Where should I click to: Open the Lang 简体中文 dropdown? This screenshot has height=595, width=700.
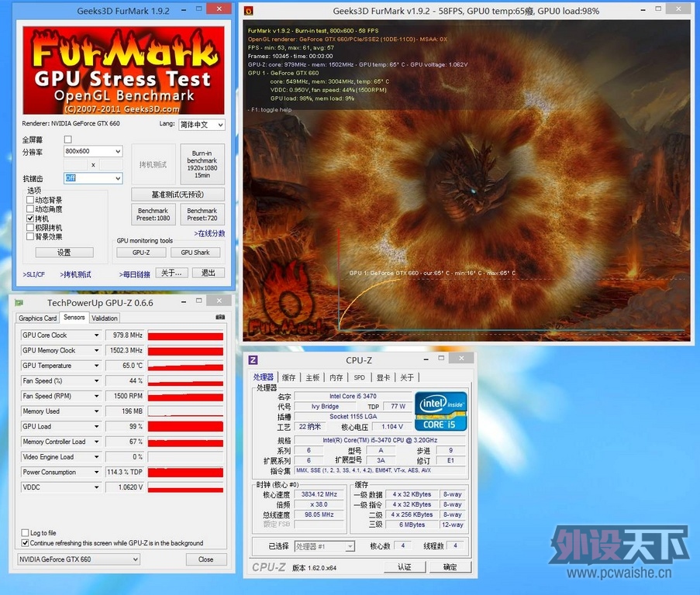pyautogui.click(x=202, y=125)
